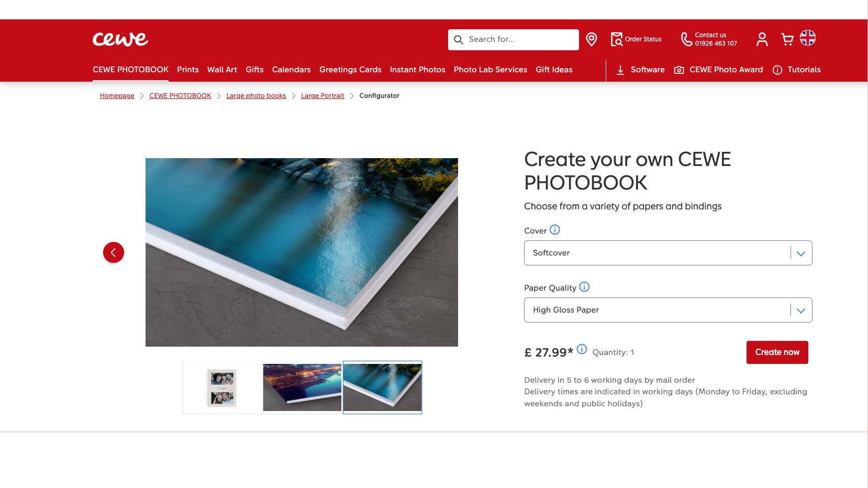Click the Order Status text link
Viewport: 868px width, 488px height.
click(643, 39)
